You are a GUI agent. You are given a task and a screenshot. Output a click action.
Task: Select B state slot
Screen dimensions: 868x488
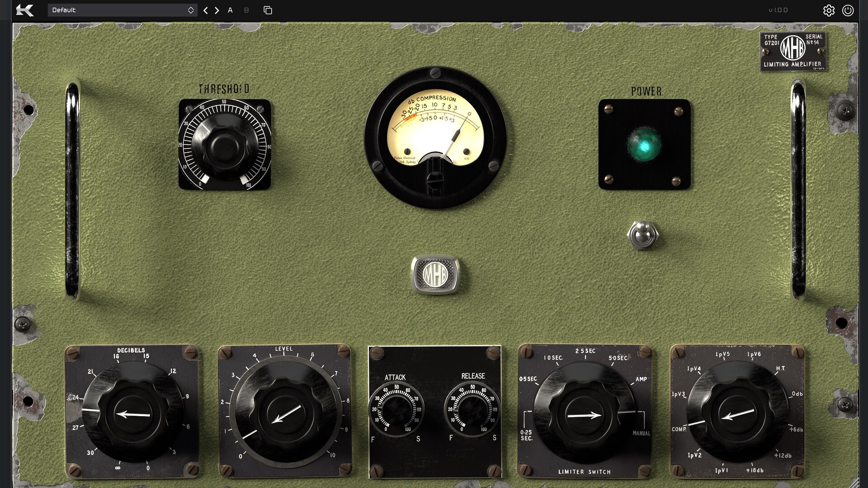[x=246, y=10]
